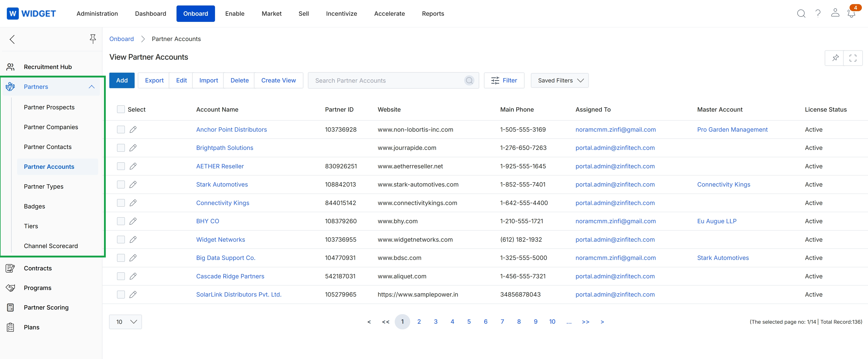Image resolution: width=868 pixels, height=359 pixels.
Task: Jump to last page with >> control
Action: click(x=585, y=322)
